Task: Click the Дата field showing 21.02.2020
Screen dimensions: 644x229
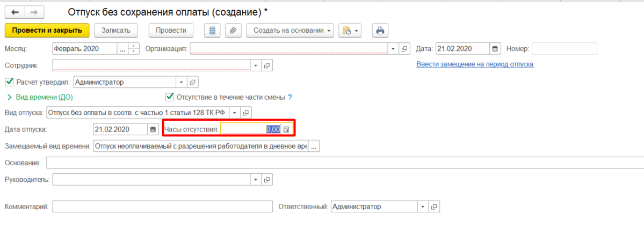Action: pyautogui.click(x=462, y=49)
